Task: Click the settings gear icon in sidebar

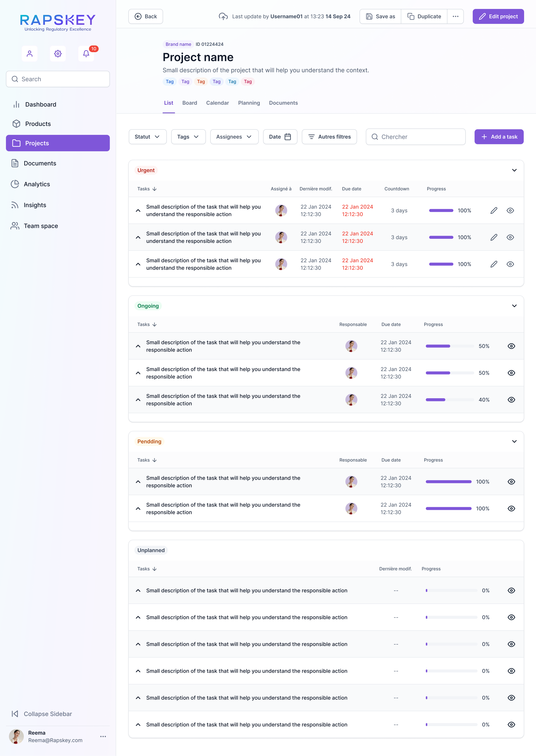Action: tap(58, 53)
